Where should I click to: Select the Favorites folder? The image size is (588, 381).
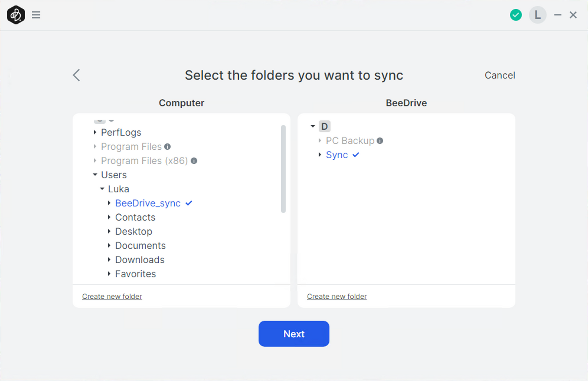[136, 274]
